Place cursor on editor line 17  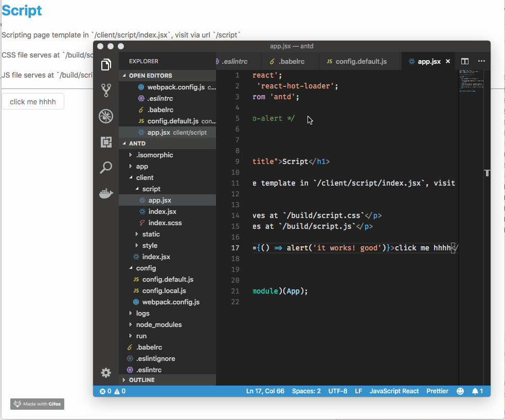pyautogui.click(x=354, y=248)
